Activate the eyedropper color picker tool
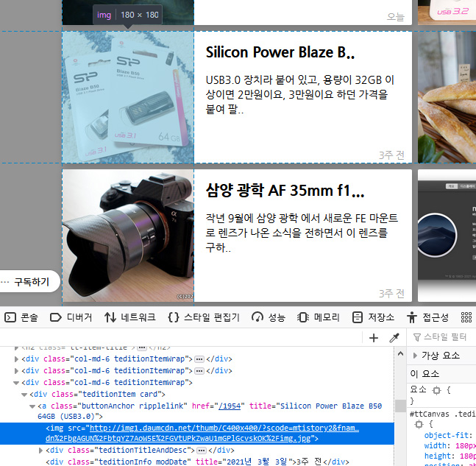The height and width of the screenshot is (466, 476). tap(394, 338)
